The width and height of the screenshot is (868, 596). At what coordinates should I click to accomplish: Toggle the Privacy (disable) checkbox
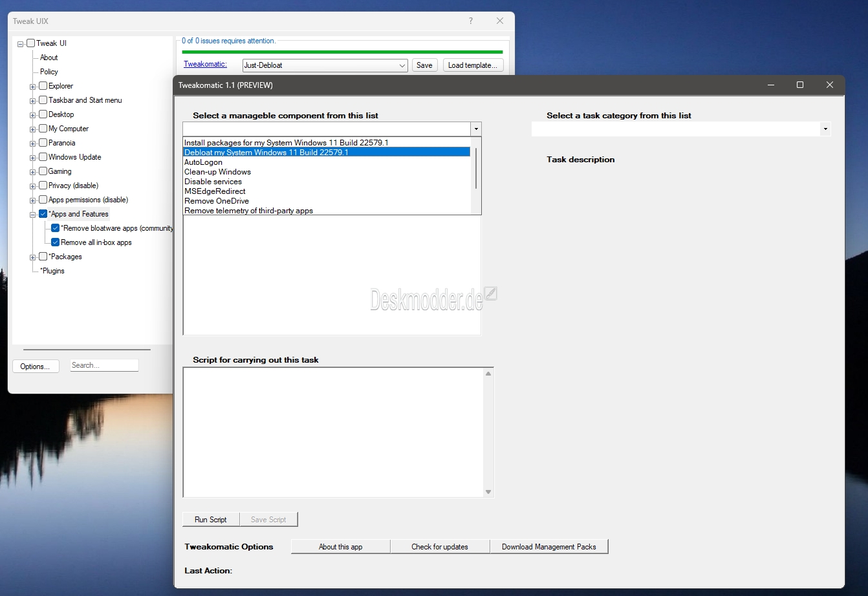(43, 186)
